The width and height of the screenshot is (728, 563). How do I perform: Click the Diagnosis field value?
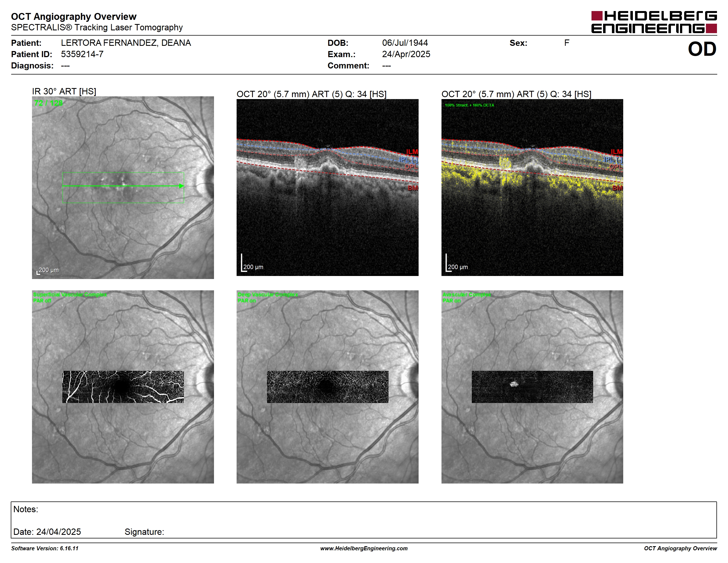pos(65,66)
